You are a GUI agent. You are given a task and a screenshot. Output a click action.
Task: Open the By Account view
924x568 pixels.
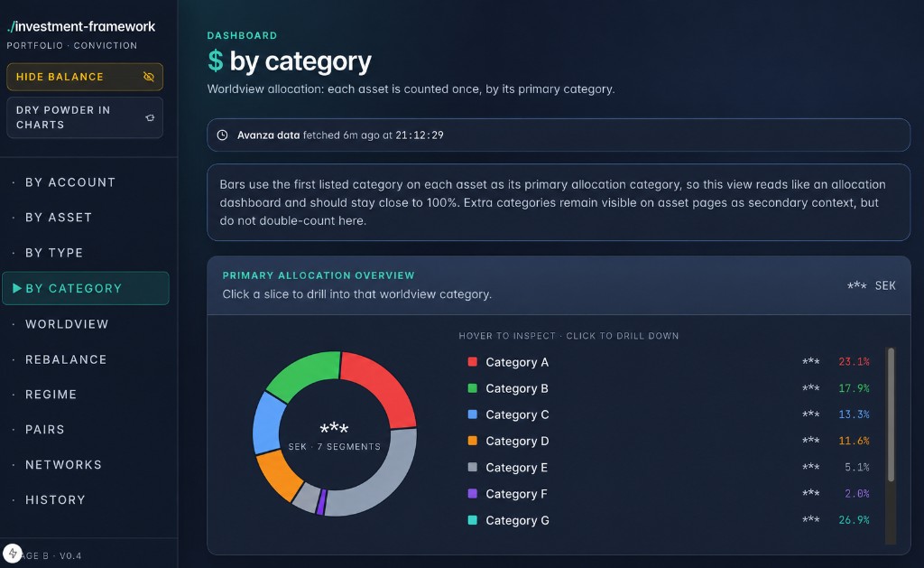tap(70, 182)
